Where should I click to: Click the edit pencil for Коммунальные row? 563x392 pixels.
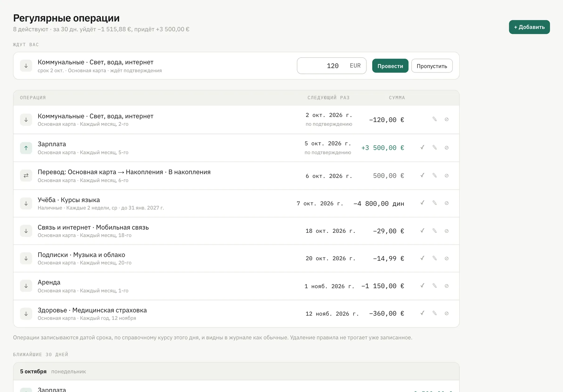[x=434, y=119]
